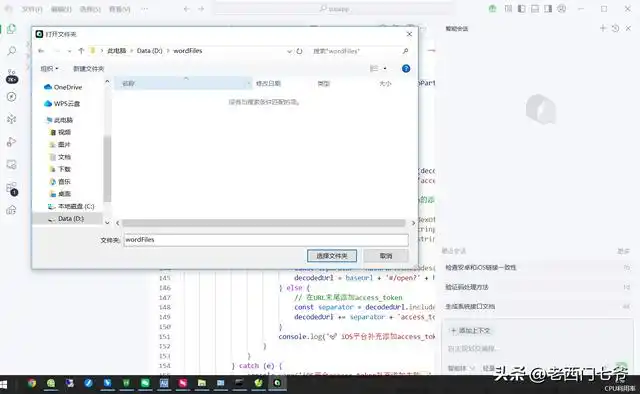The width and height of the screenshot is (640, 394).
Task: Select 音乐 folder in the tree
Action: (60, 181)
